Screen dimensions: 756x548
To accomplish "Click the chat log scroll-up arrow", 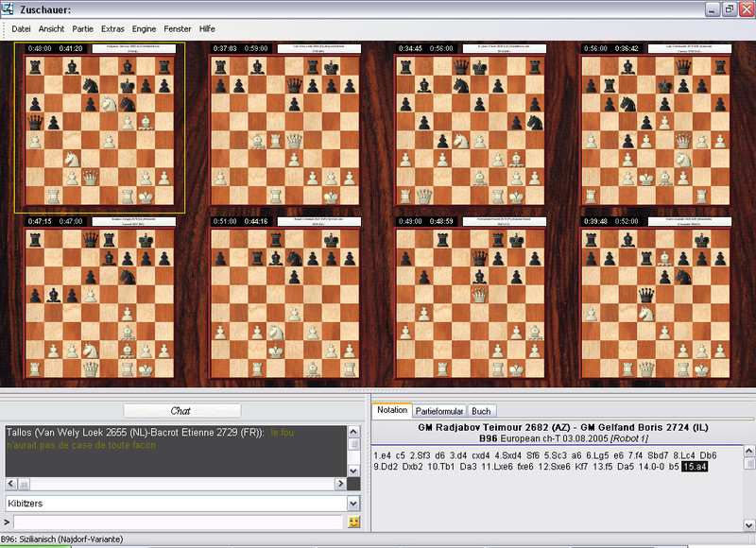I will [354, 431].
